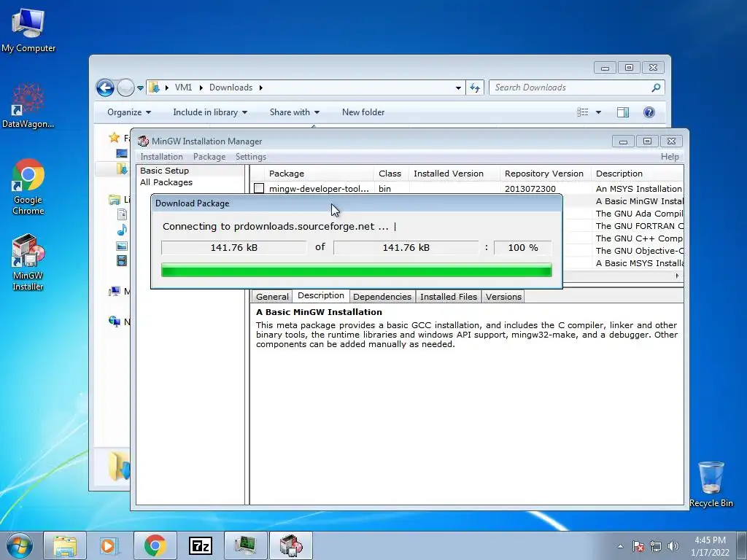747x560 pixels.
Task: Refresh the Downloads folder view
Action: pos(475,87)
